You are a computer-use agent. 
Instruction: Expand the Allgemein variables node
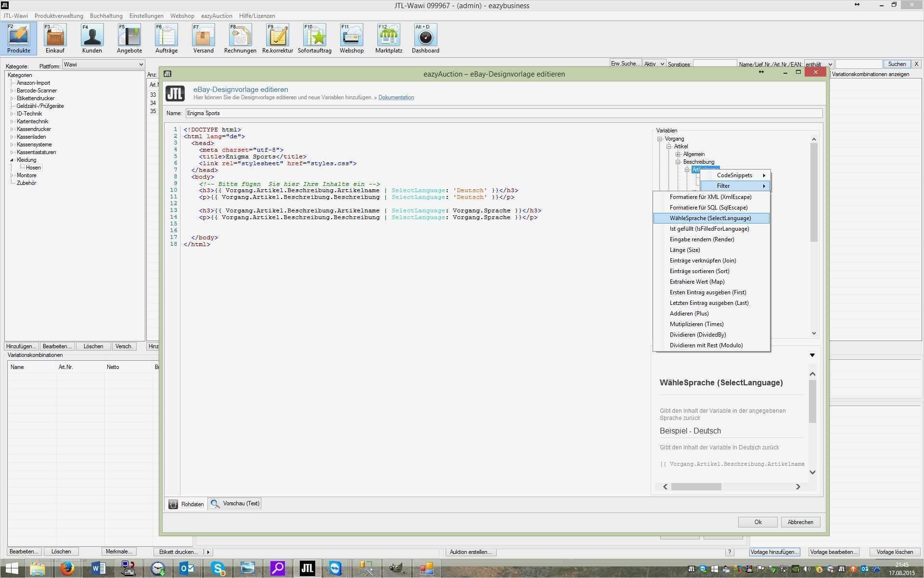[678, 154]
